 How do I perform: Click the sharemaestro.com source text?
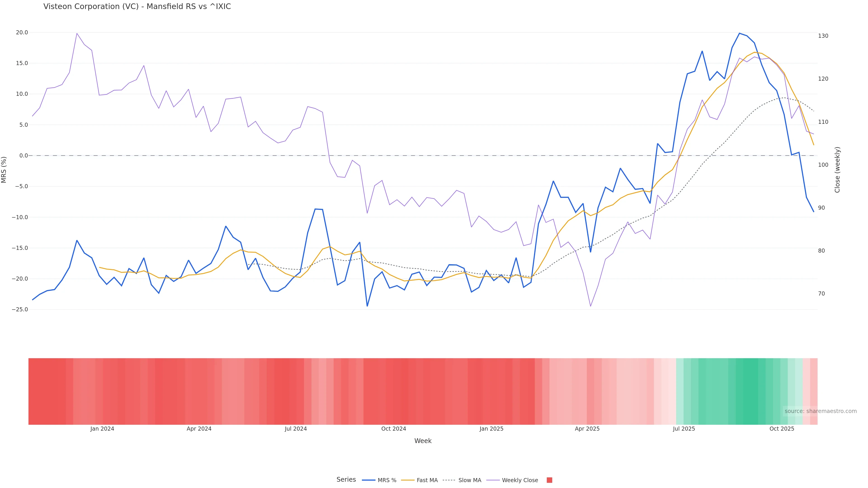click(820, 411)
